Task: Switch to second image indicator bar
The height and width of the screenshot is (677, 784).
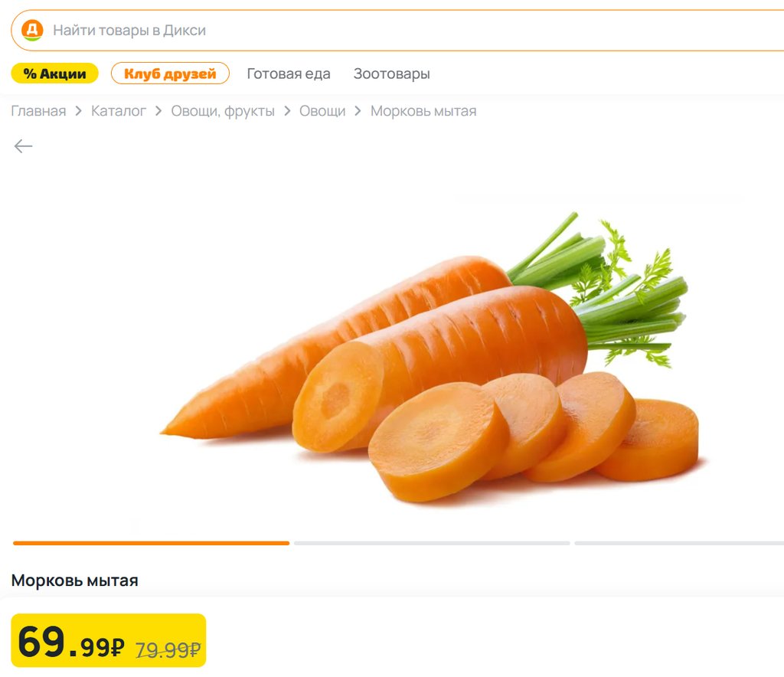Action: click(x=432, y=543)
